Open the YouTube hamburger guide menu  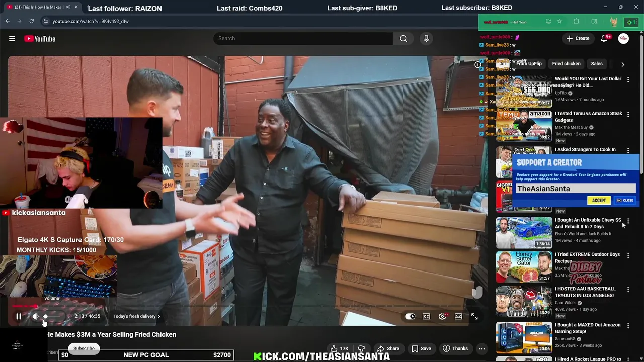coord(12,39)
